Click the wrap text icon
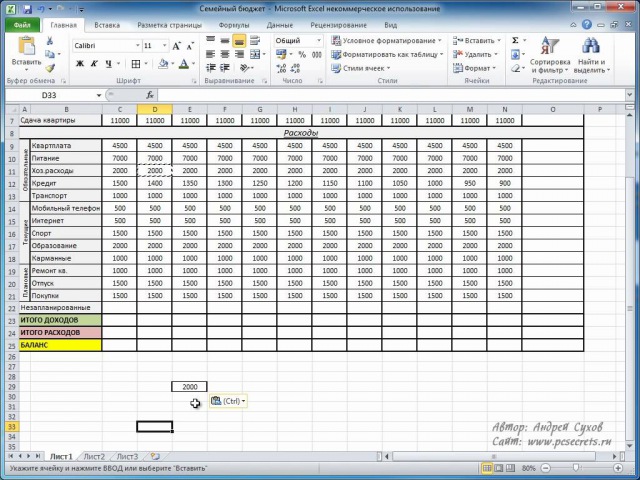Image resolution: width=640 pixels, height=480 pixels. 255,40
